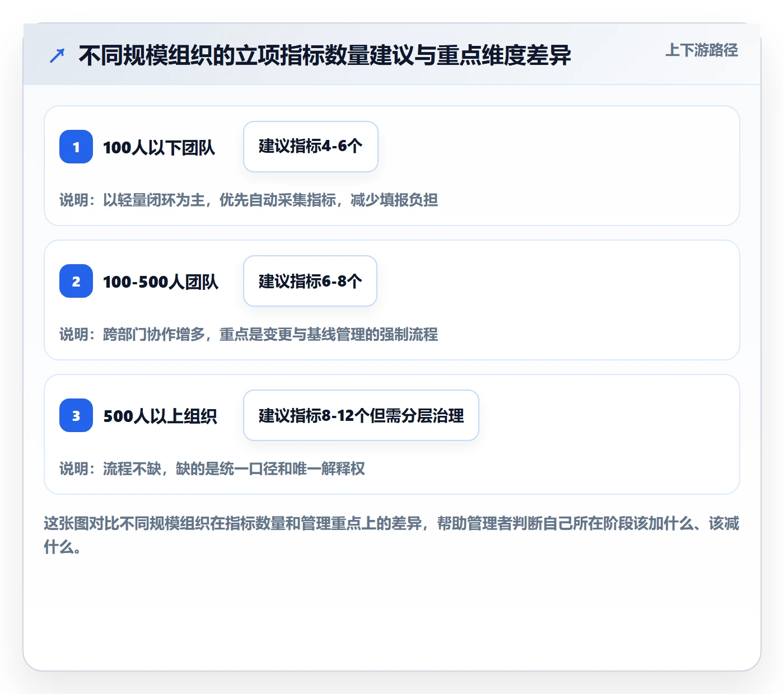This screenshot has width=784, height=694.
Task: Click the note 流程不缺，缺的是统一口径和唯一解释权
Action: pos(234,468)
